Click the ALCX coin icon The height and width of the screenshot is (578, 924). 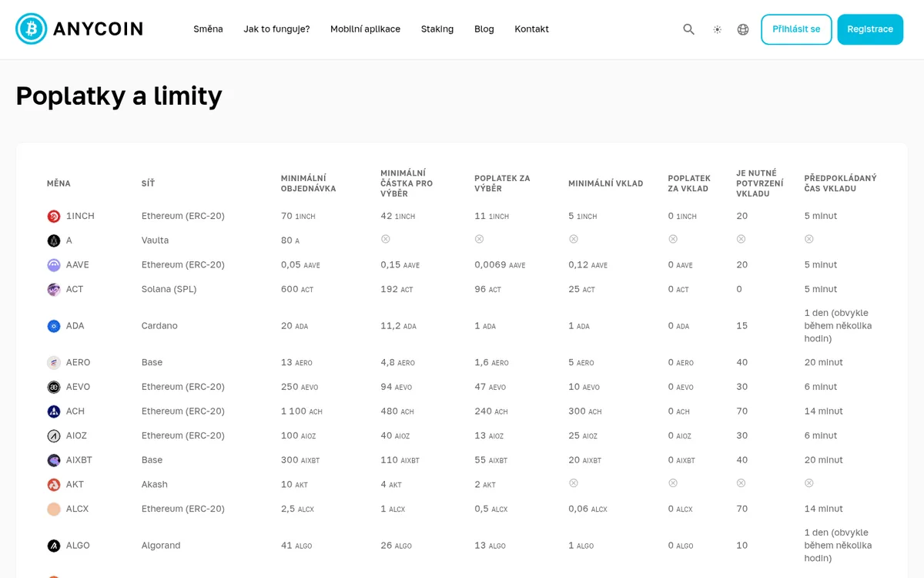pos(54,509)
